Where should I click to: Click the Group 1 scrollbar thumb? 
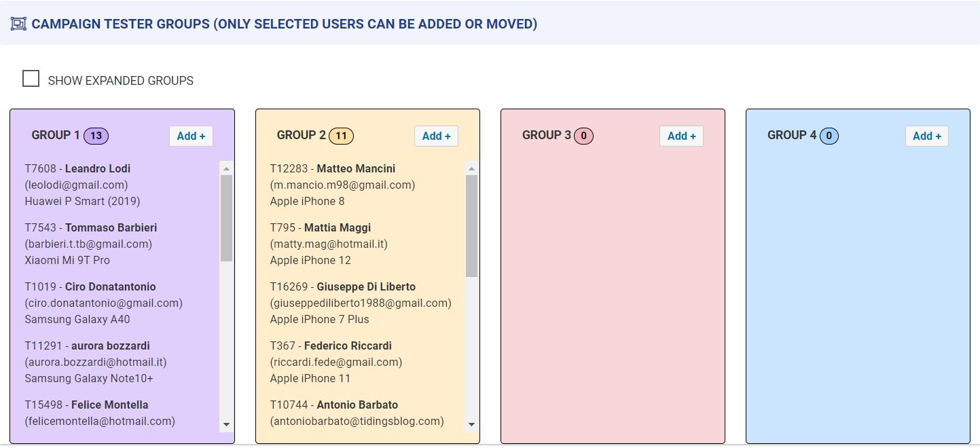point(226,218)
